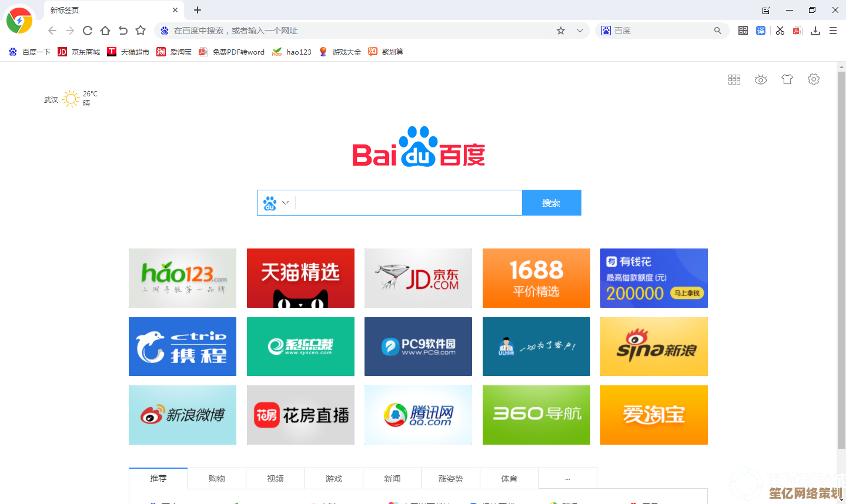Open the 新闻 tab
This screenshot has height=504, width=846.
(392, 478)
